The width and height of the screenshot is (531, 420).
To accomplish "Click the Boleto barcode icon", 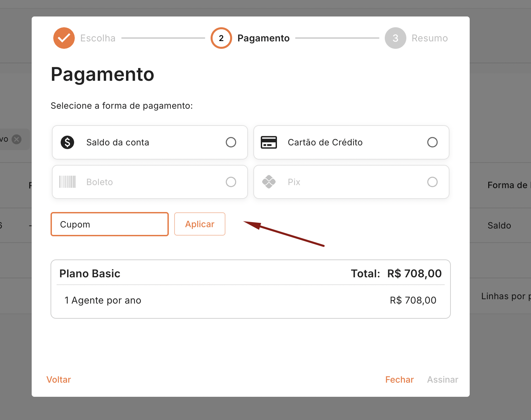I will (x=67, y=182).
